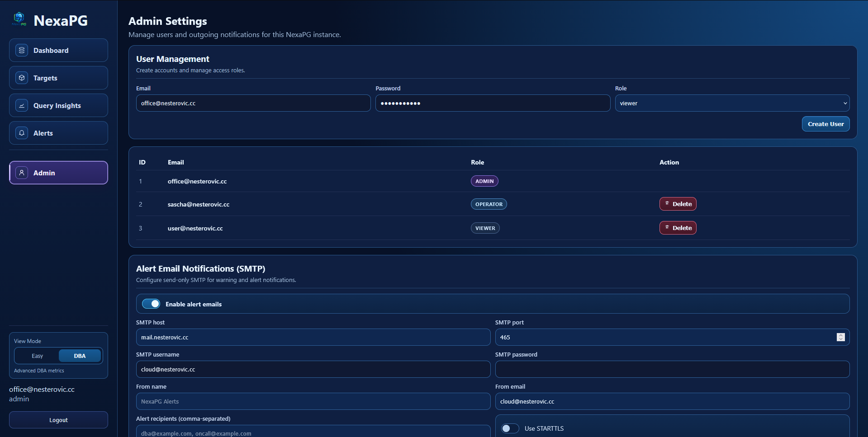Viewport: 868px width, 437px height.
Task: Disable the Enable alert emails toggle
Action: click(x=151, y=303)
